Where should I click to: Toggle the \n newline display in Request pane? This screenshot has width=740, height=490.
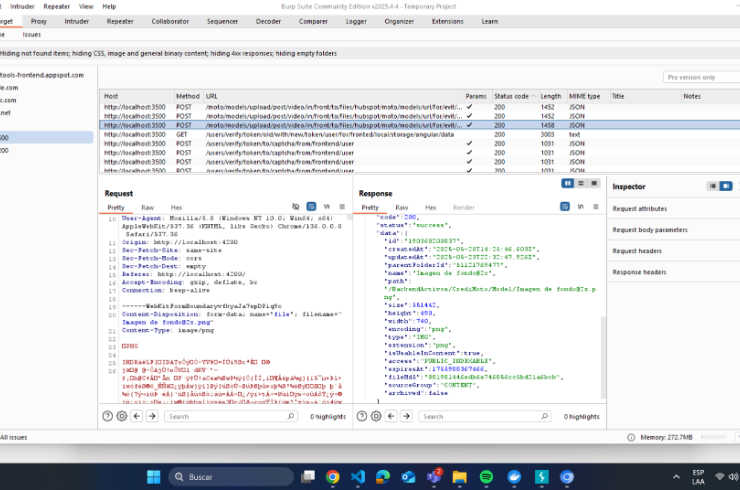click(x=327, y=207)
